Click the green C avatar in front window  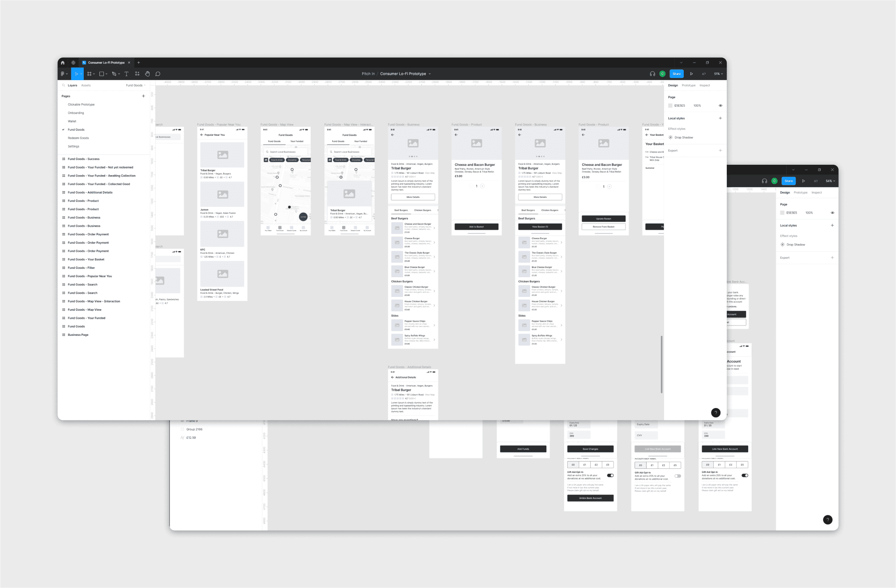(x=662, y=74)
